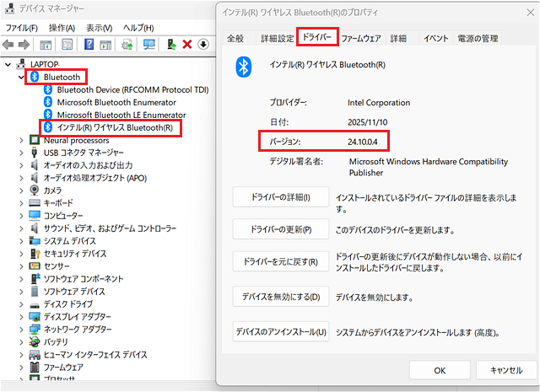
Task: Scan for hardware changes with the monitor-magnifier icon
Action: 149,44
